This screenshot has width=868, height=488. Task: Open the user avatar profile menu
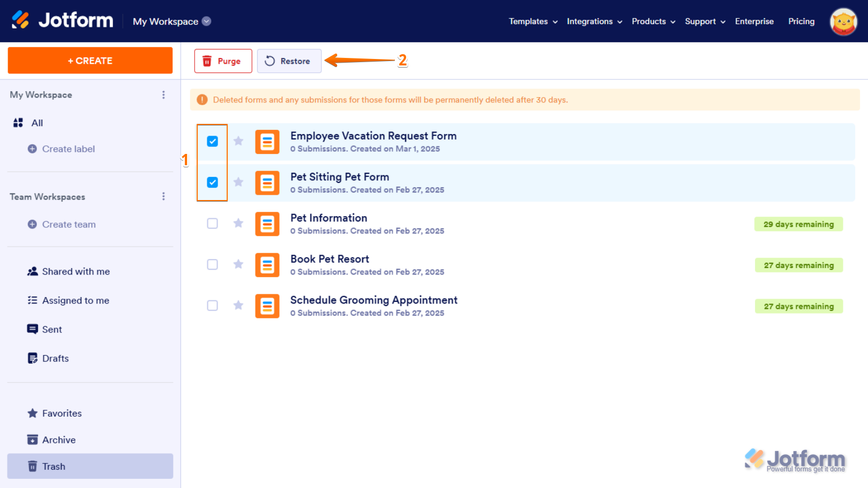(x=843, y=21)
